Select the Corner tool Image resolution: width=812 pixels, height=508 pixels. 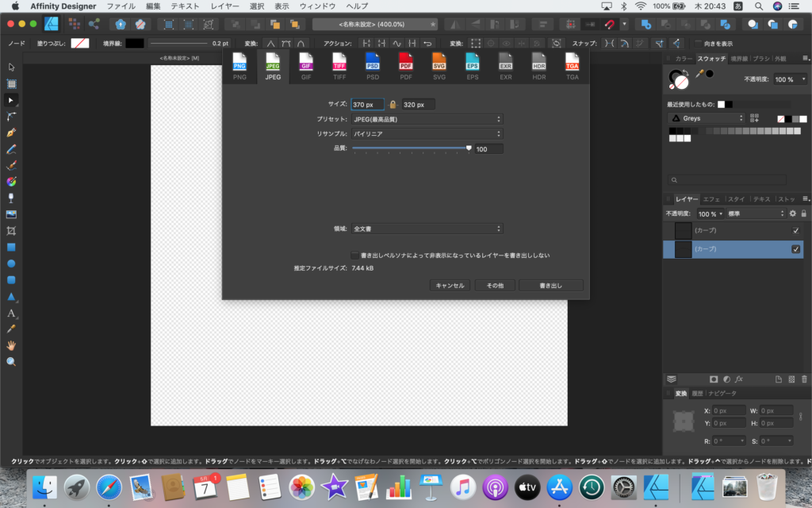click(11, 116)
